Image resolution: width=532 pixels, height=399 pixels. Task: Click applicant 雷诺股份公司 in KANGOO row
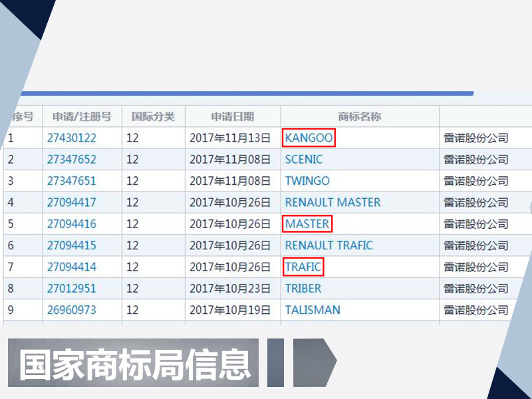(476, 138)
